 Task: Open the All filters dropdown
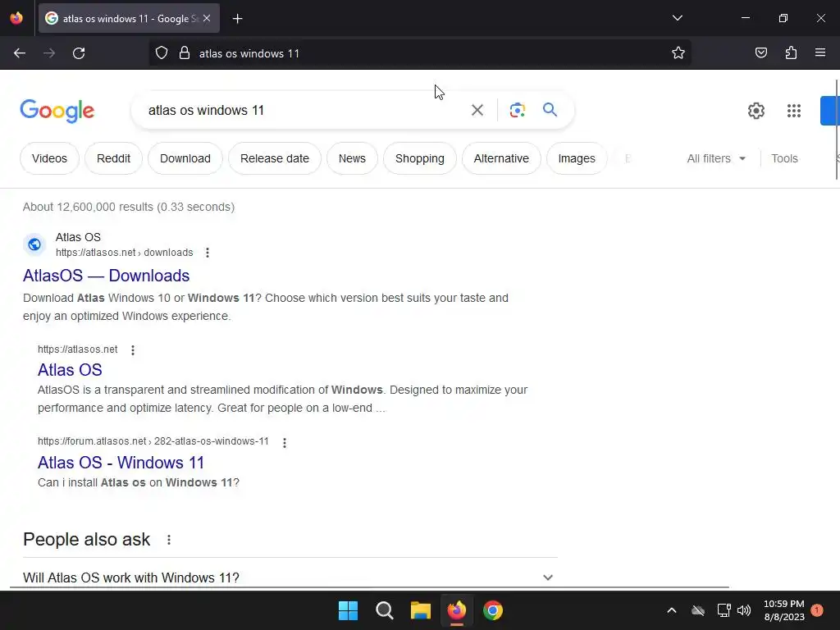point(716,158)
